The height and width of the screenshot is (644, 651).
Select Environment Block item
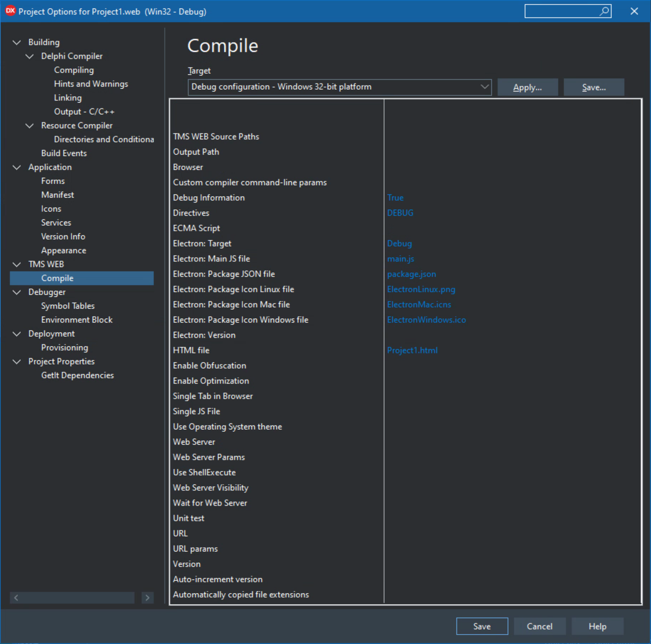pyautogui.click(x=77, y=320)
